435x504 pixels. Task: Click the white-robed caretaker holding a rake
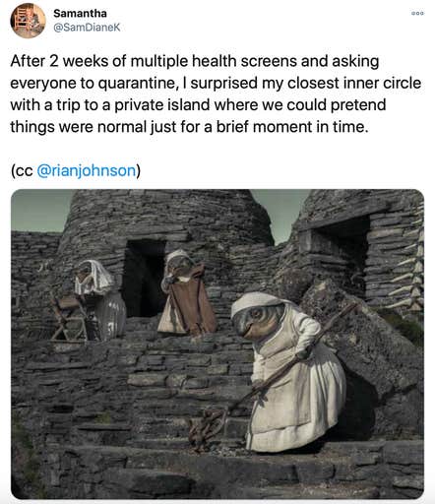click(288, 371)
